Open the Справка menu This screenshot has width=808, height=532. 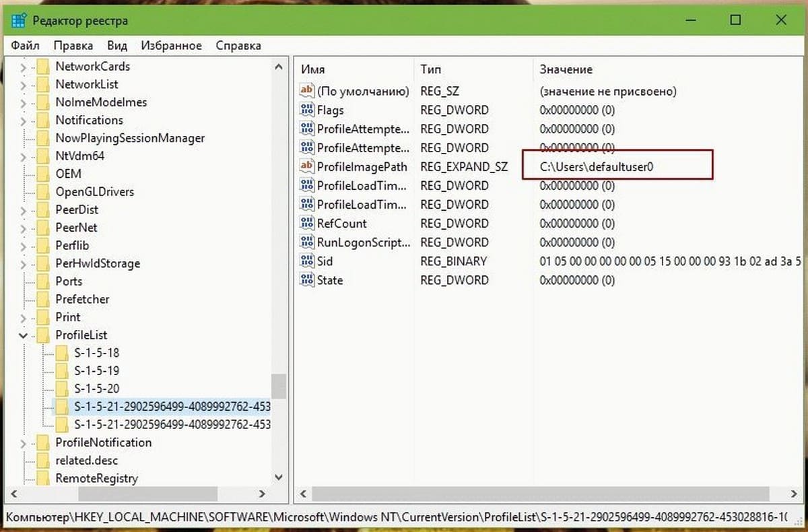(238, 46)
